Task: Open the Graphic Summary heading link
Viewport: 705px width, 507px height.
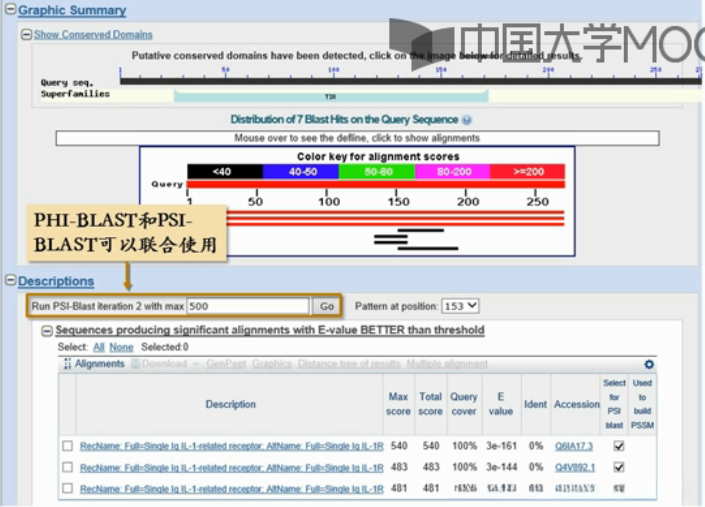Action: (x=72, y=10)
